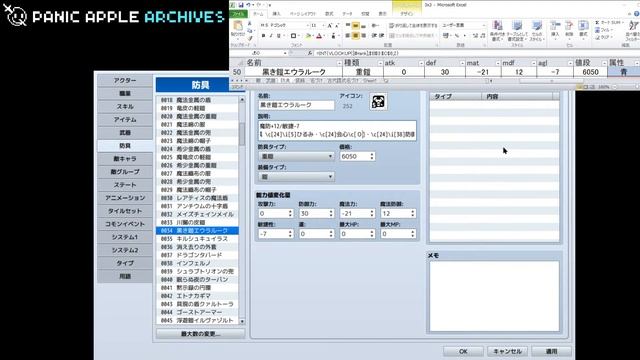Image resolution: width=640 pixels, height=360 pixels.
Task: Click the 最大数の変更 button
Action: pyautogui.click(x=200, y=334)
